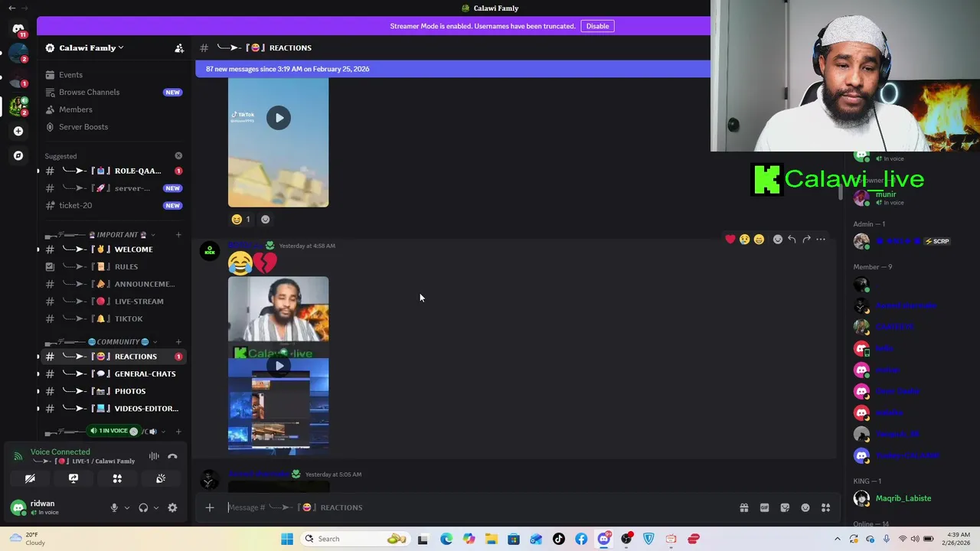Open the Events page

click(x=115, y=75)
